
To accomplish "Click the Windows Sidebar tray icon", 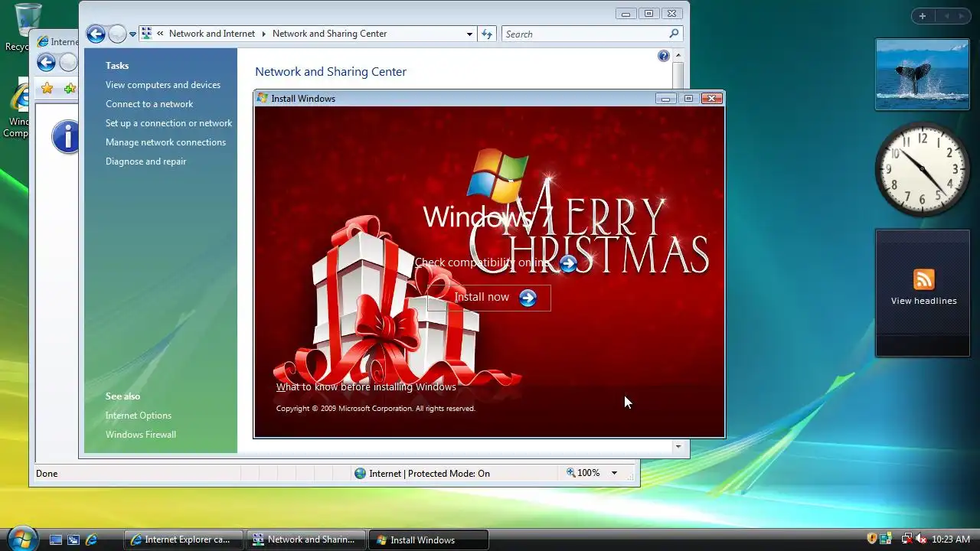I will coord(886,539).
